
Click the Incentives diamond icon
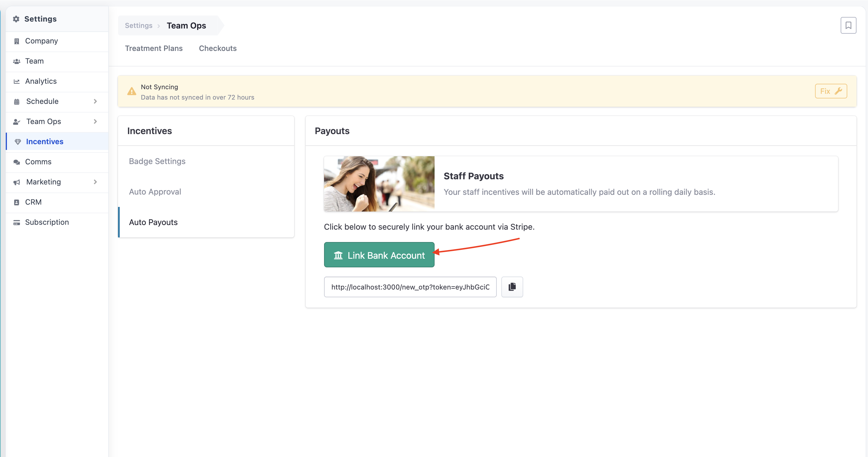(18, 142)
